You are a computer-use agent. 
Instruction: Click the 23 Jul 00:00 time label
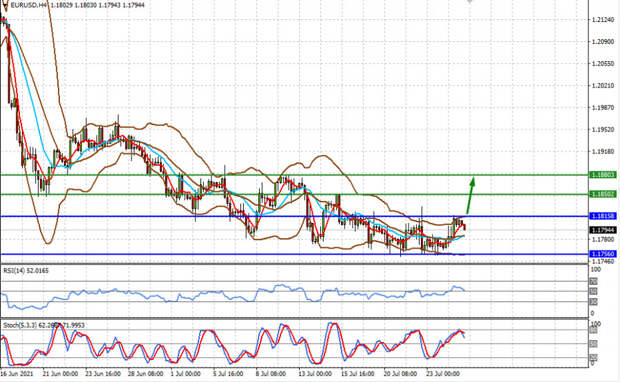(x=442, y=374)
